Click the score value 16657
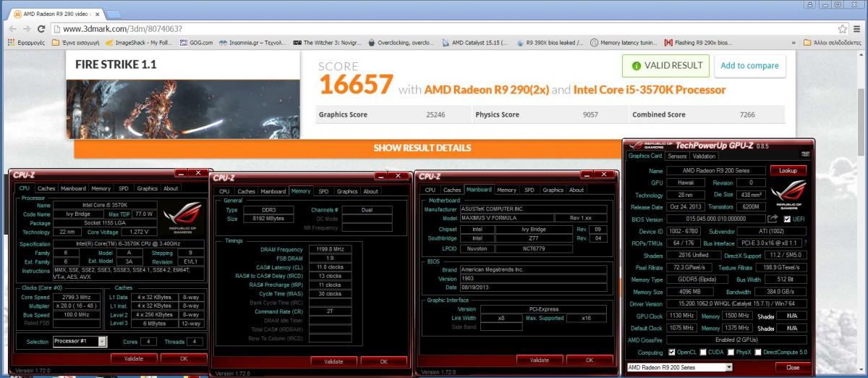This screenshot has width=868, height=378. point(356,85)
